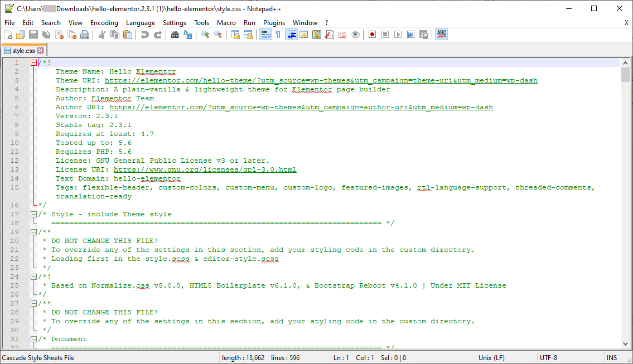The width and height of the screenshot is (633, 364).
Task: Open the Replace dialog icon
Action: click(187, 34)
